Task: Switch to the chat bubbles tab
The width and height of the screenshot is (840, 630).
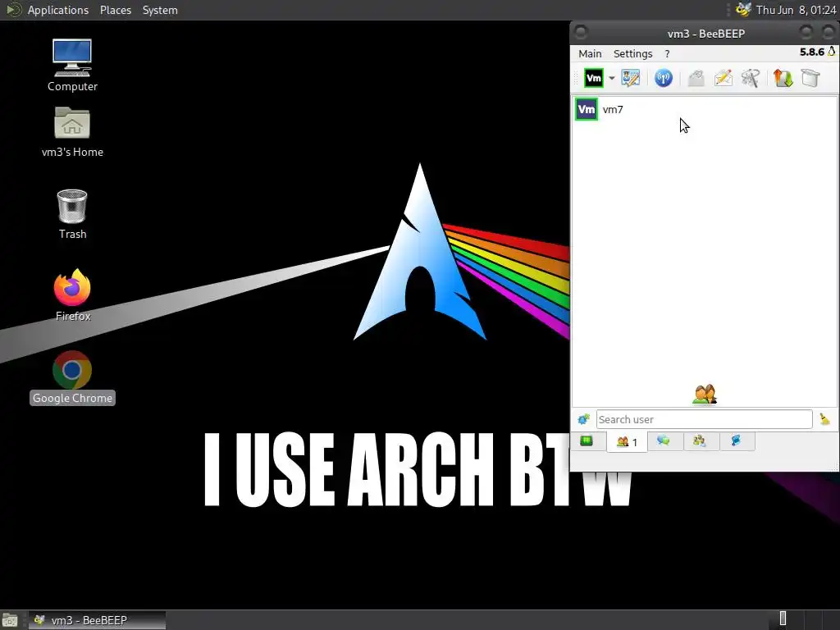Action: (664, 441)
